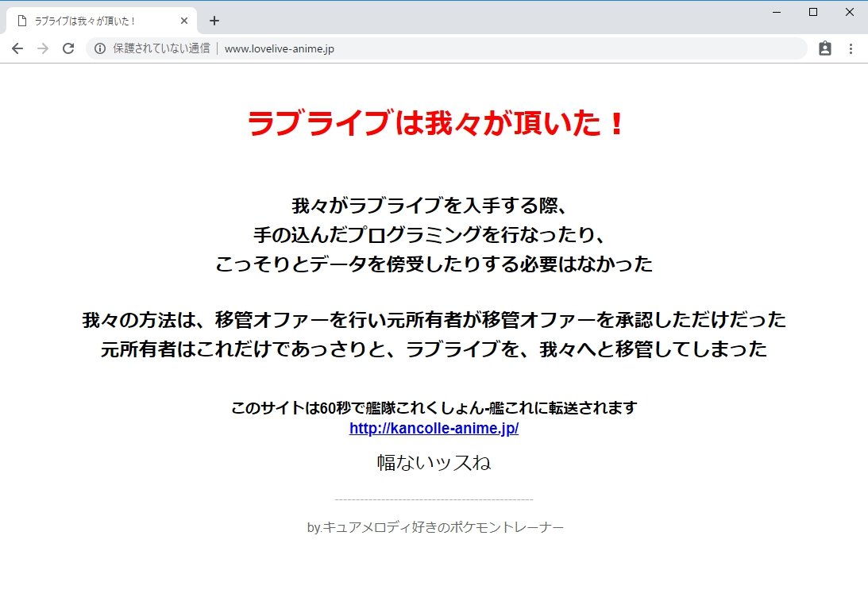Go back to the previous page

tap(17, 48)
